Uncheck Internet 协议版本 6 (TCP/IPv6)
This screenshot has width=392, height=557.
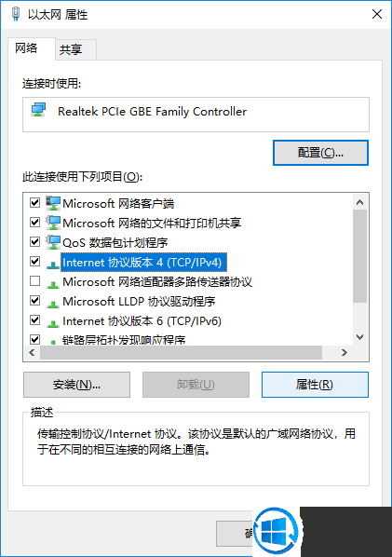pyautogui.click(x=34, y=320)
